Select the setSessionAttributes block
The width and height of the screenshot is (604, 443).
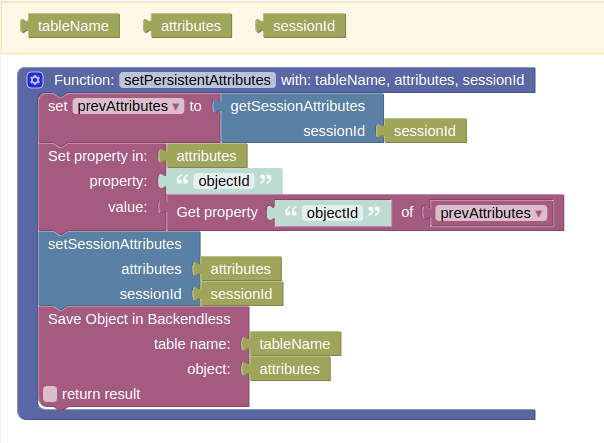(x=115, y=244)
